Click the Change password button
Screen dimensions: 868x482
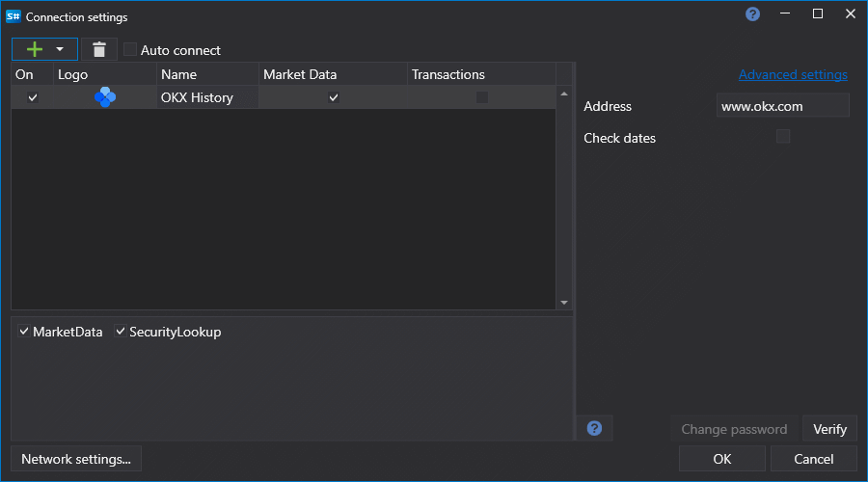734,429
